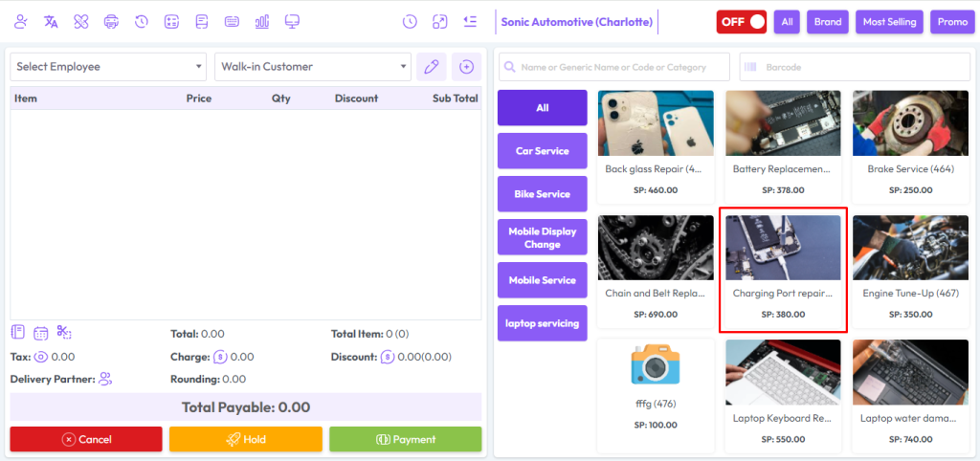Click the Sub Total column header
This screenshot has height=461, width=980.
point(455,99)
